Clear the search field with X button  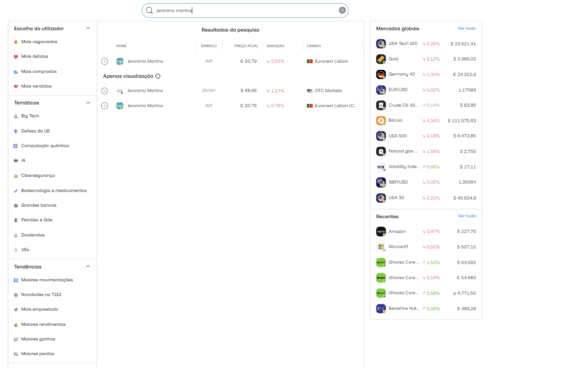click(342, 10)
